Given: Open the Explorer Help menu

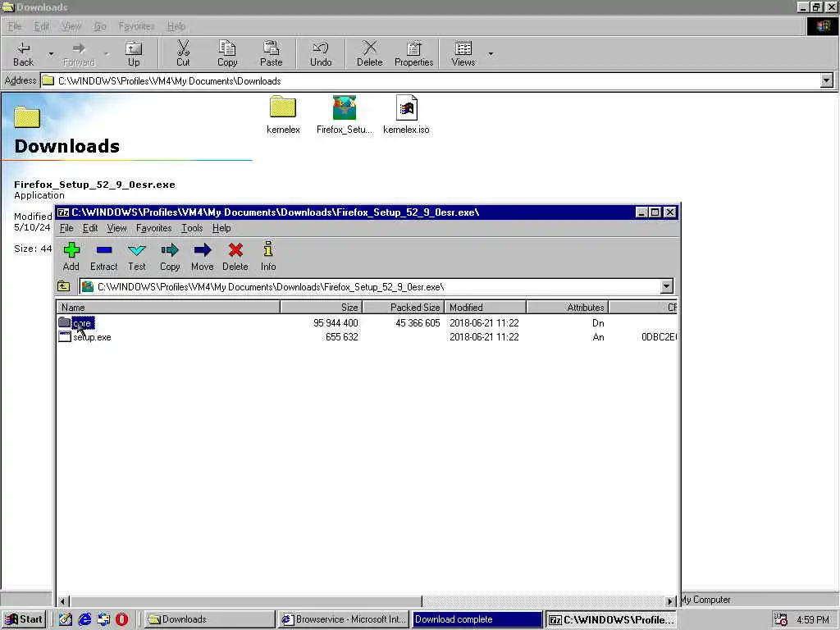Looking at the screenshot, I should point(176,26).
